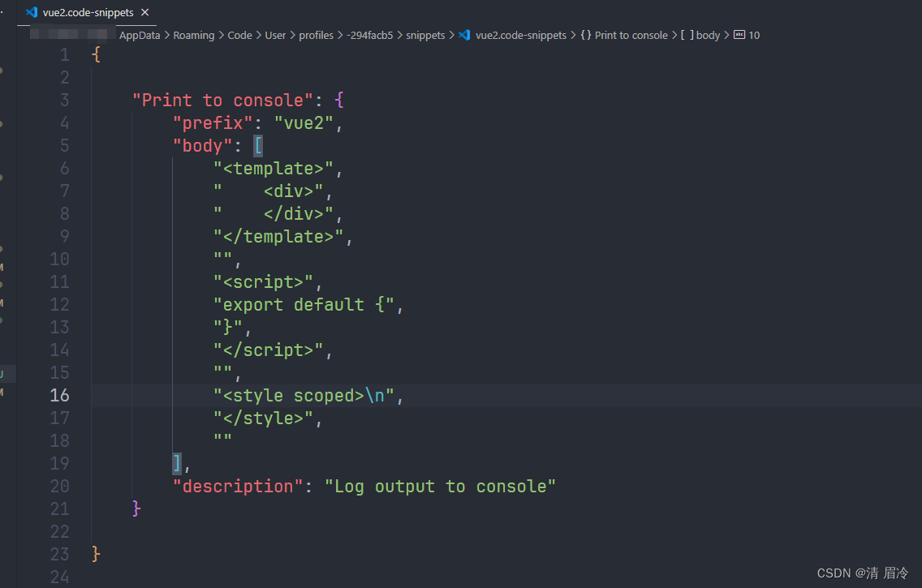922x588 pixels.
Task: Open breadcrumb item 10
Action: pos(754,35)
